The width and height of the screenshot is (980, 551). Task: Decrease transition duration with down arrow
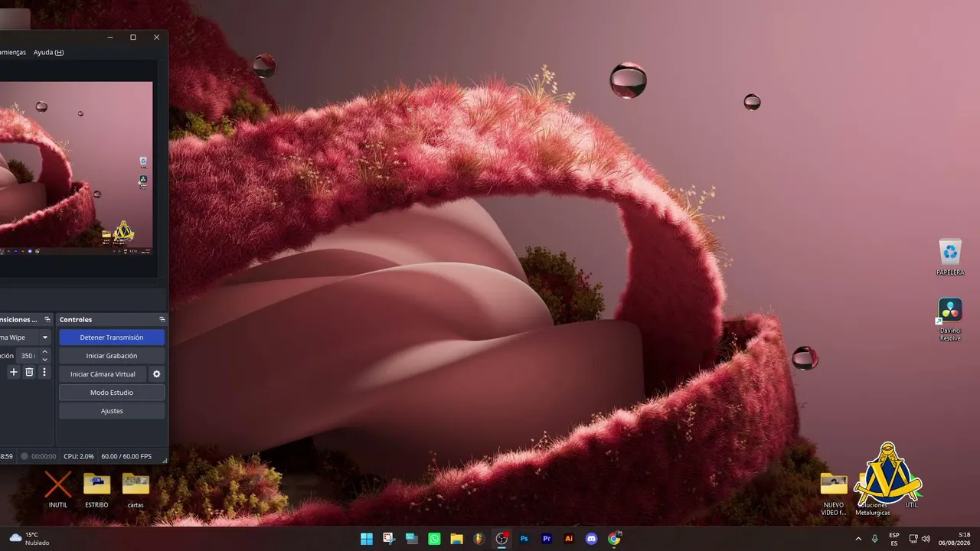44,360
